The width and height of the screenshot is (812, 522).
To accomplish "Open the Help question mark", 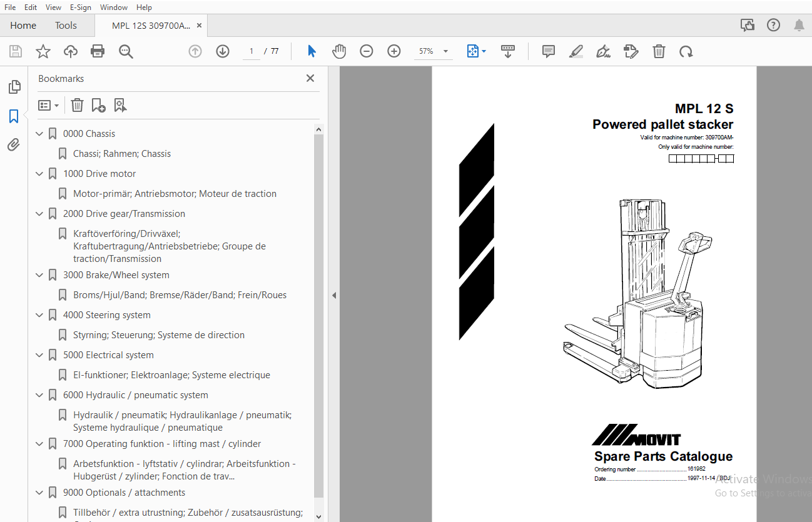I will (774, 25).
